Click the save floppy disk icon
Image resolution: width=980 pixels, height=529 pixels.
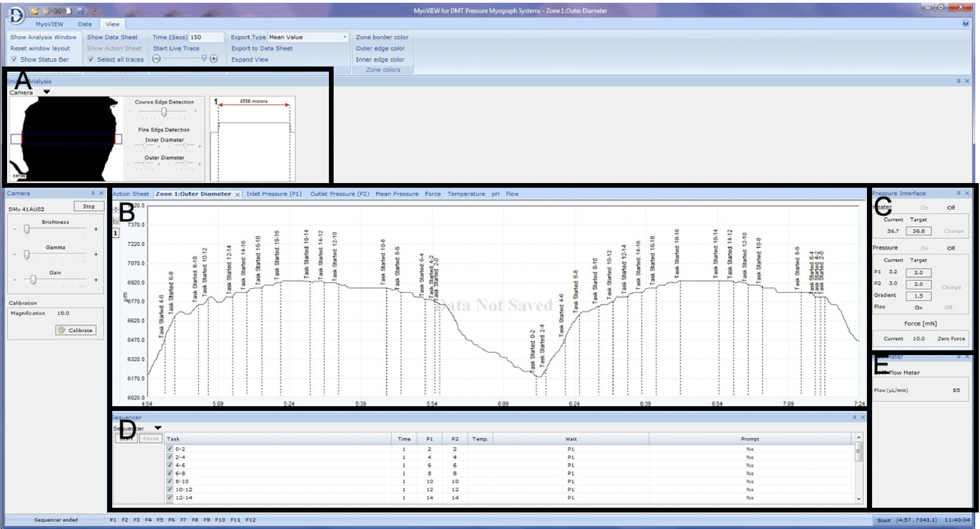pyautogui.click(x=80, y=11)
